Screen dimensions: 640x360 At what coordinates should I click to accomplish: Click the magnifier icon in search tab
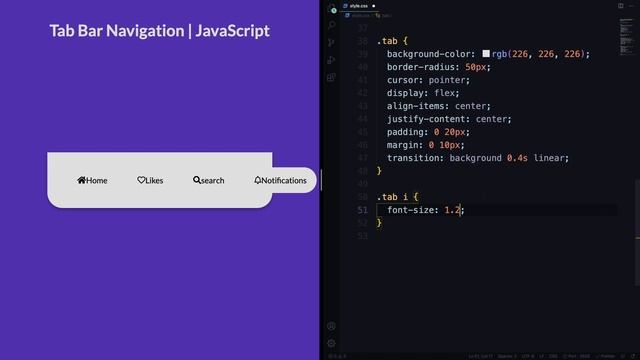pos(197,180)
